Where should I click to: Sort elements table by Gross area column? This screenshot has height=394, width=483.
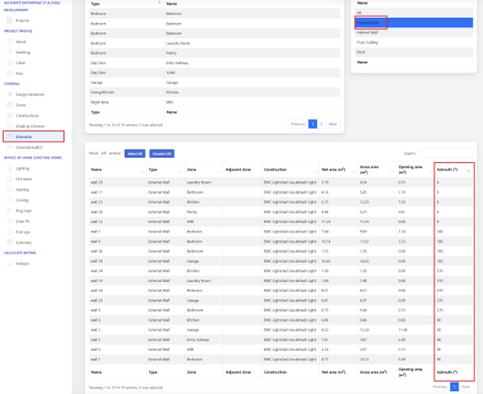(x=377, y=170)
